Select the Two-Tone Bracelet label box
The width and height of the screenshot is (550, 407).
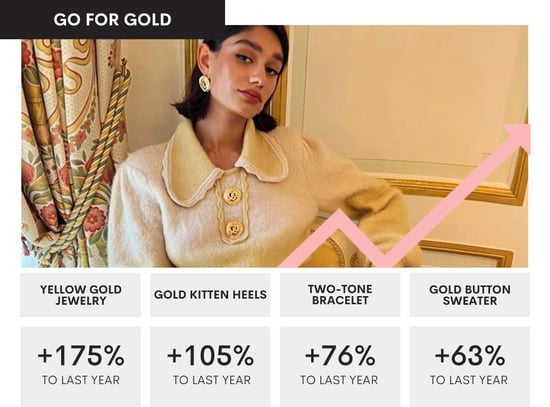pos(340,295)
